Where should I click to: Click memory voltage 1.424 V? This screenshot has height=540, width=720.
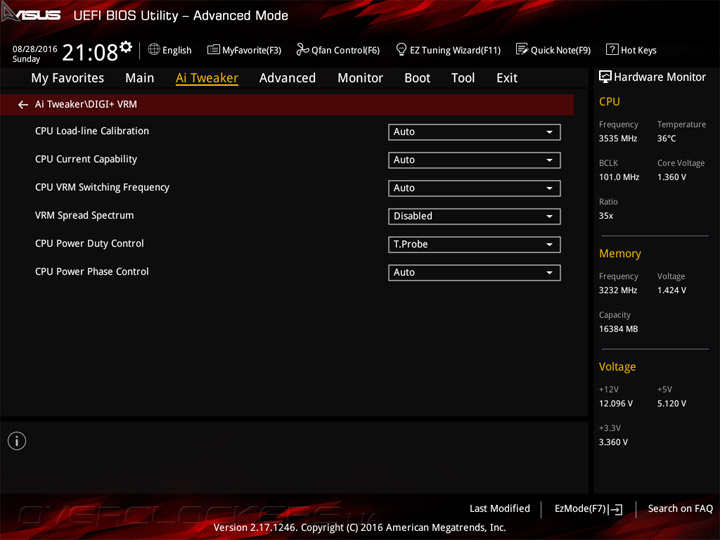pos(671,290)
